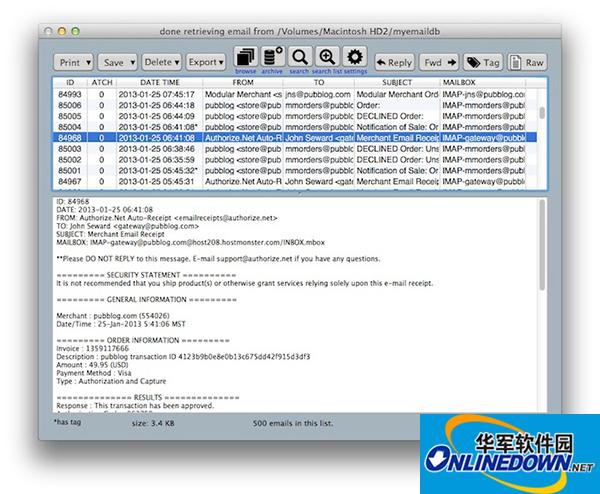Forward the selected email with Fwd
The height and width of the screenshot is (494, 600).
440,62
